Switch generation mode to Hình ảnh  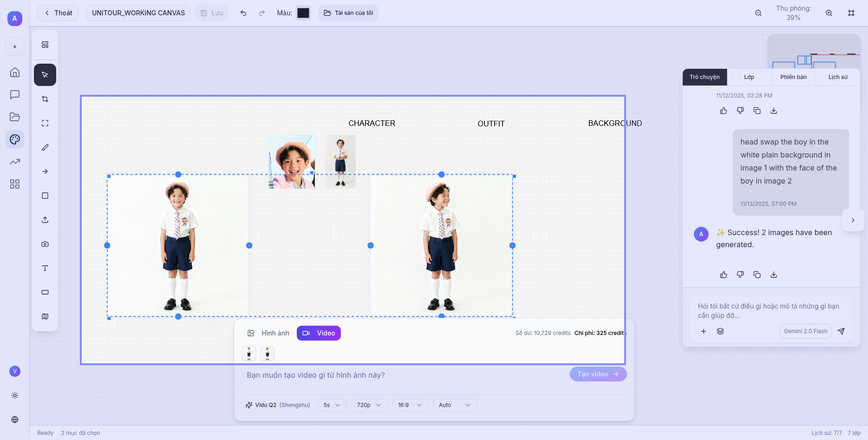[x=268, y=333]
